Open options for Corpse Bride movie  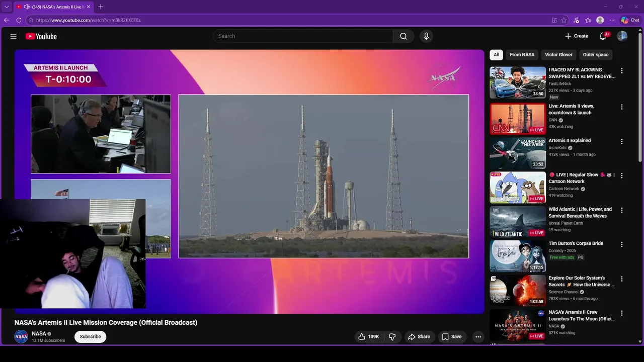click(622, 244)
